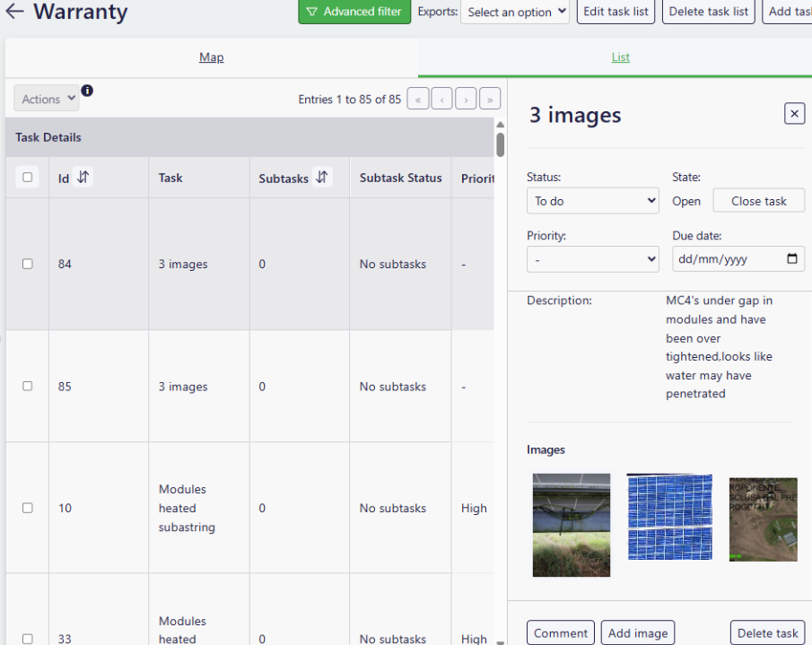Screen dimensions: 812x645
Task: Switch to the List tab
Action: click(x=621, y=57)
